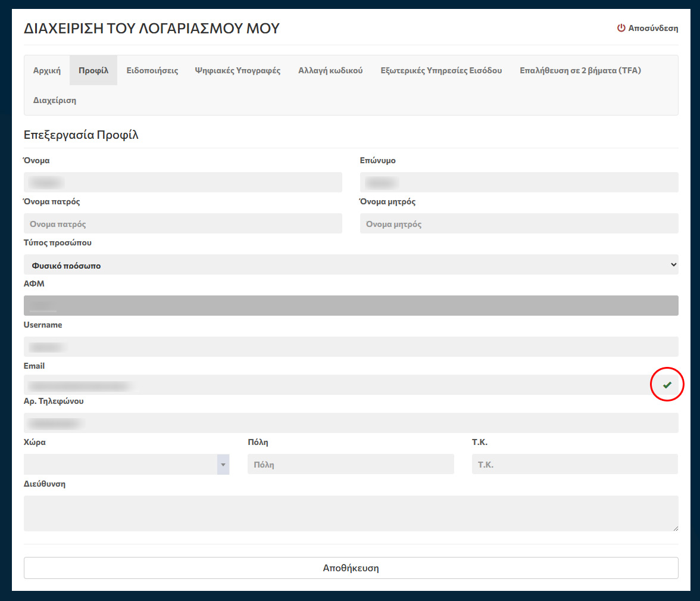Focus the Όνομα μητρός field

point(519,223)
